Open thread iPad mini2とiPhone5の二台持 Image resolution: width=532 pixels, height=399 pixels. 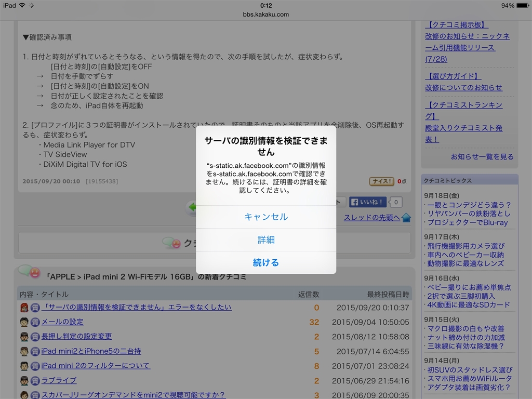point(91,351)
